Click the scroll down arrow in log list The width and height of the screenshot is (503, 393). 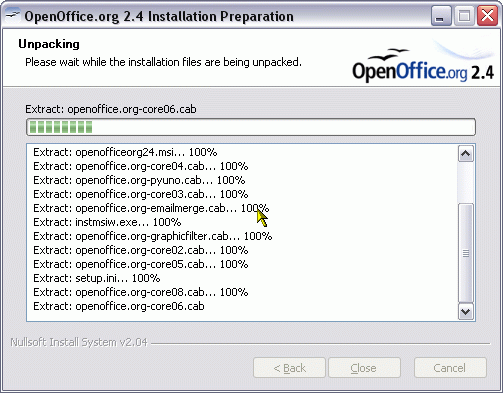coord(465,312)
